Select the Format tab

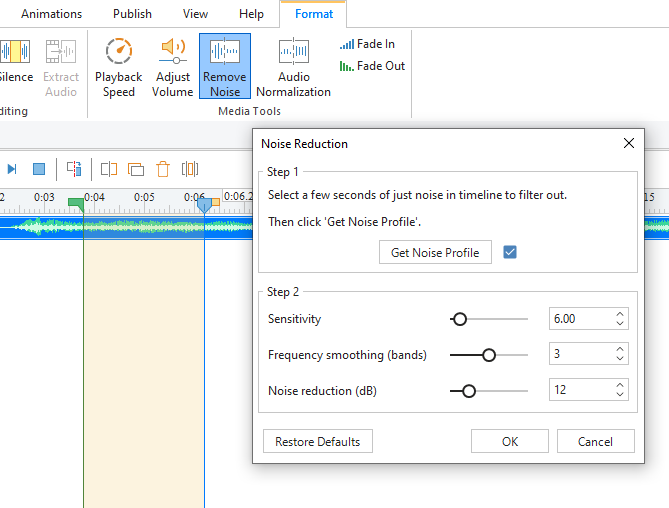point(314,14)
